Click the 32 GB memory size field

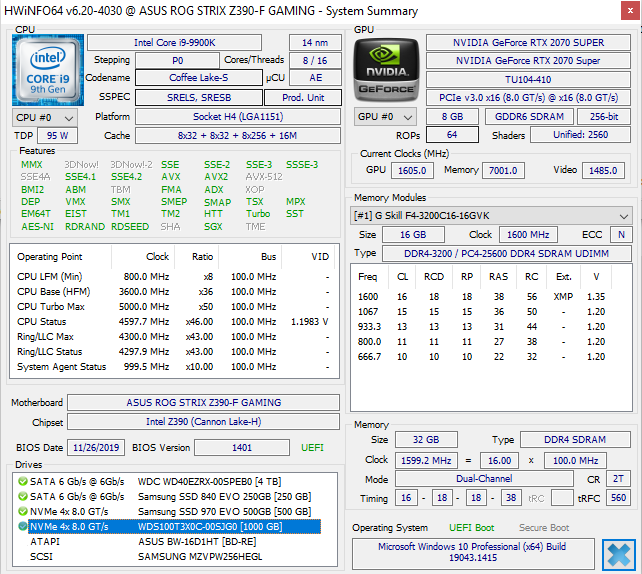(x=426, y=440)
